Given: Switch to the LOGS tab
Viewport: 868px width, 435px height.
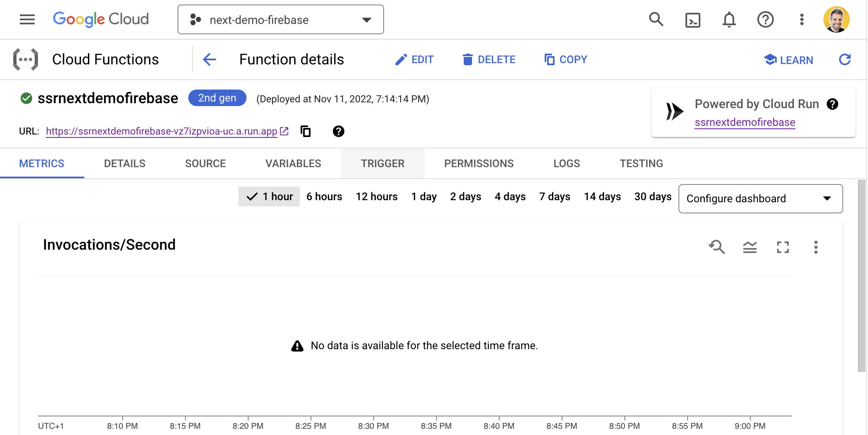Looking at the screenshot, I should [x=567, y=163].
